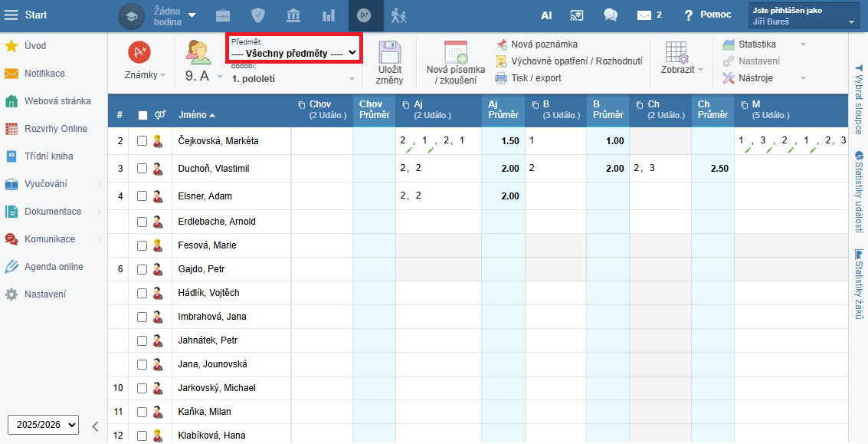Open the shield checkmark module icon
The image size is (868, 444).
[258, 15]
